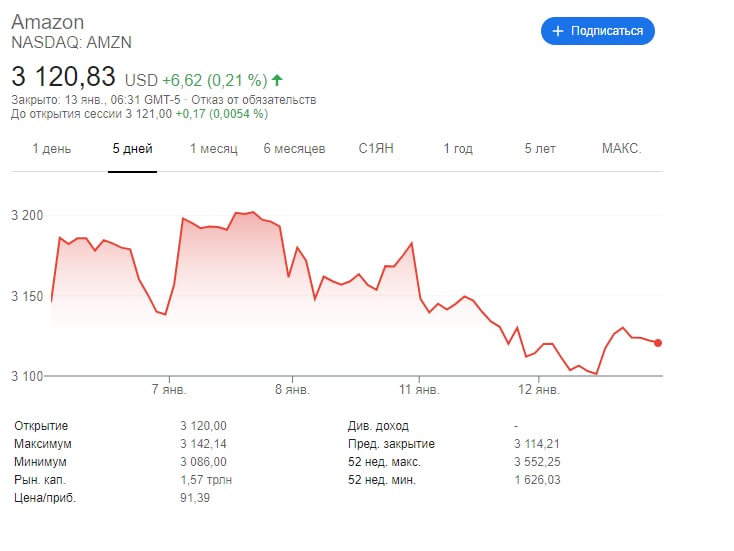The image size is (734, 551).
Task: Select the 5 дней tab
Action: (x=132, y=149)
